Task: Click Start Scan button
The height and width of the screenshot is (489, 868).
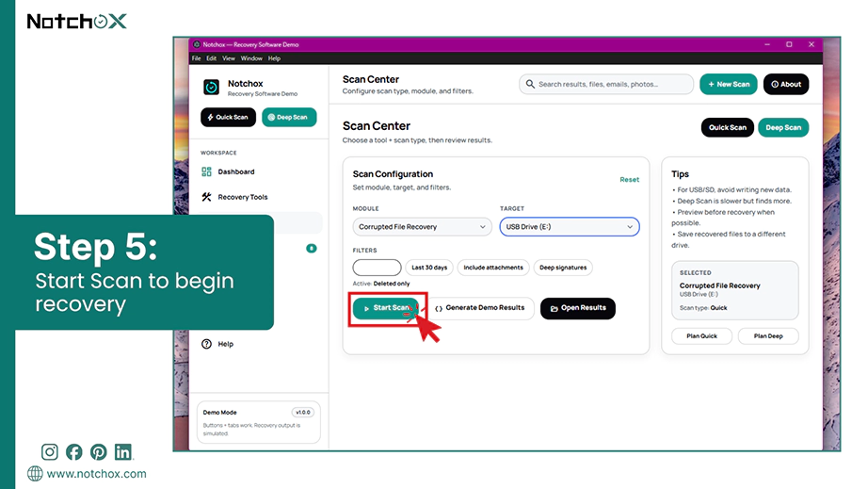Action: click(386, 308)
